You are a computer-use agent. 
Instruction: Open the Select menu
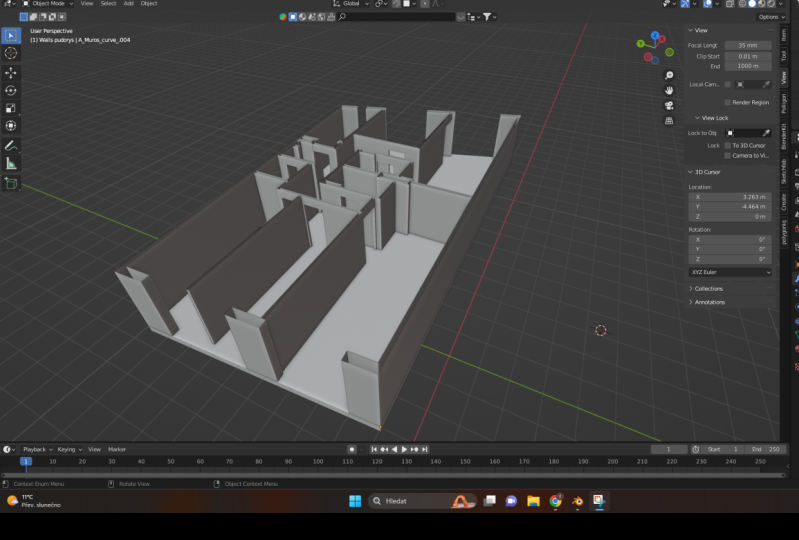click(108, 4)
